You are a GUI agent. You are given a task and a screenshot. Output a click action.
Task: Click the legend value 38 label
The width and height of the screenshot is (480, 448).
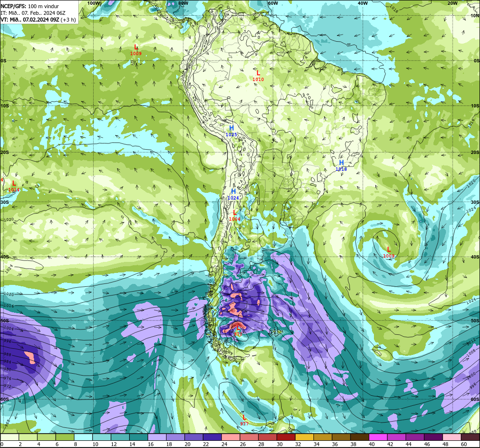click(x=353, y=444)
